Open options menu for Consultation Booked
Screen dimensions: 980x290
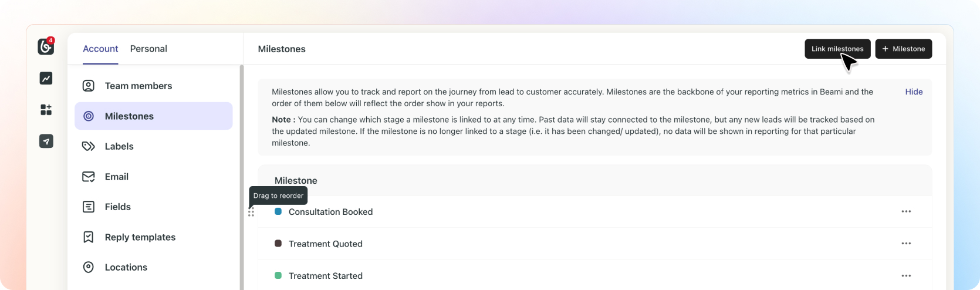906,211
